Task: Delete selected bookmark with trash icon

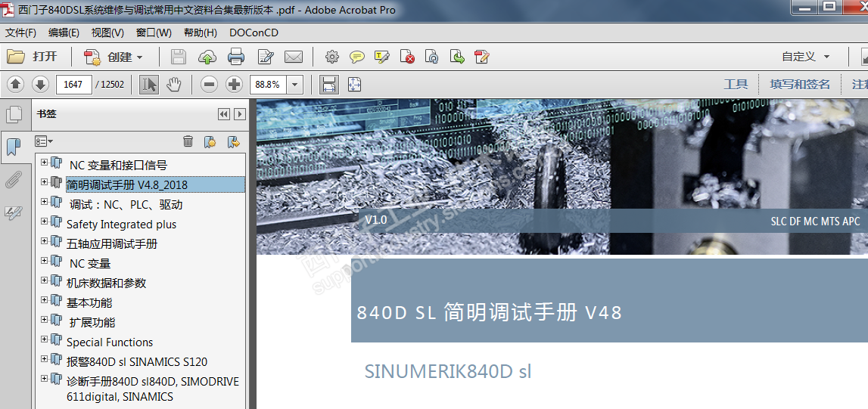Action: pyautogui.click(x=188, y=141)
